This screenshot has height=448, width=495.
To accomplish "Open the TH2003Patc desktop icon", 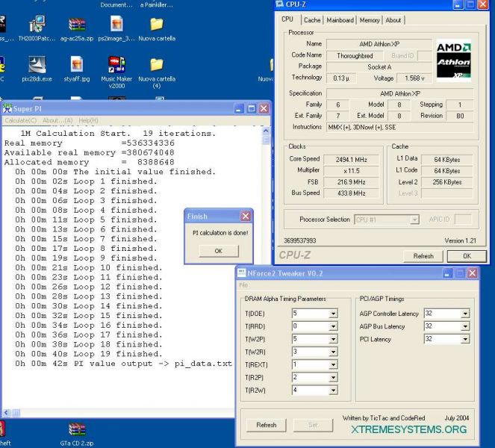I will 37,28.
